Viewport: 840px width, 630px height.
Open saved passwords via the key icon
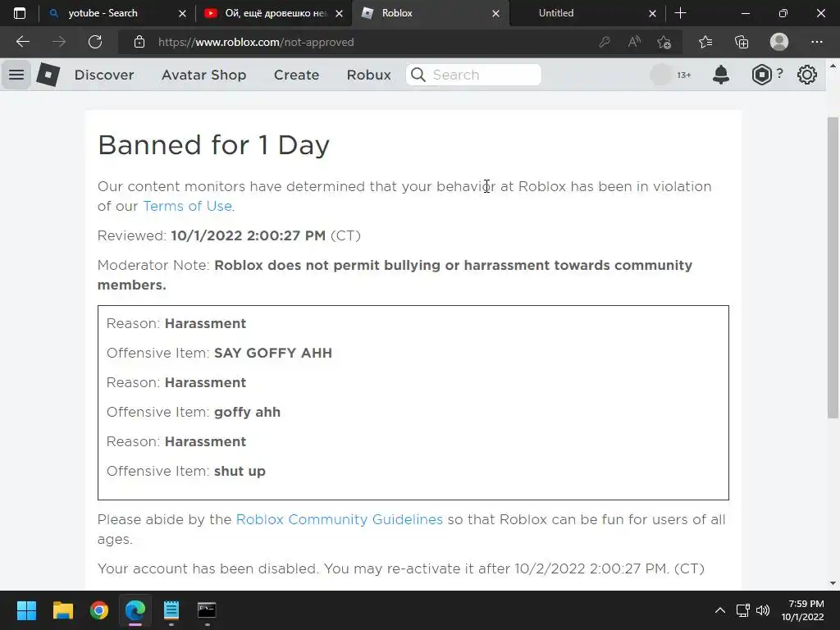605,42
